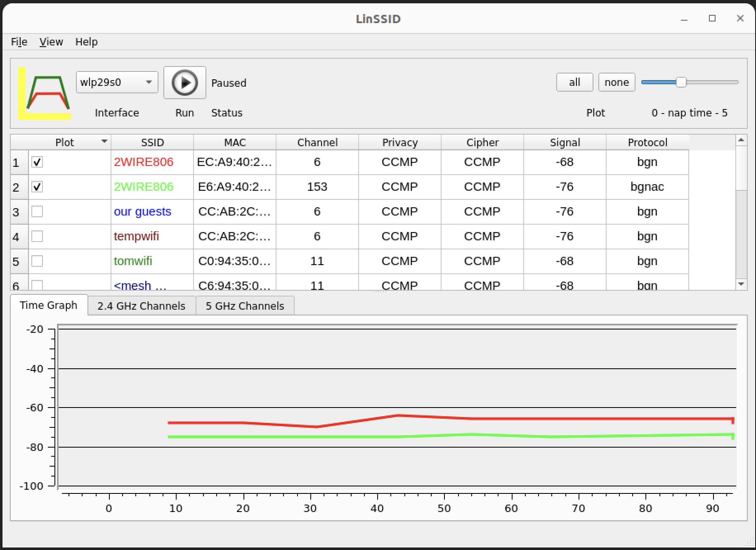Click the table scrollbar down arrow
The image size is (756, 550).
click(741, 284)
